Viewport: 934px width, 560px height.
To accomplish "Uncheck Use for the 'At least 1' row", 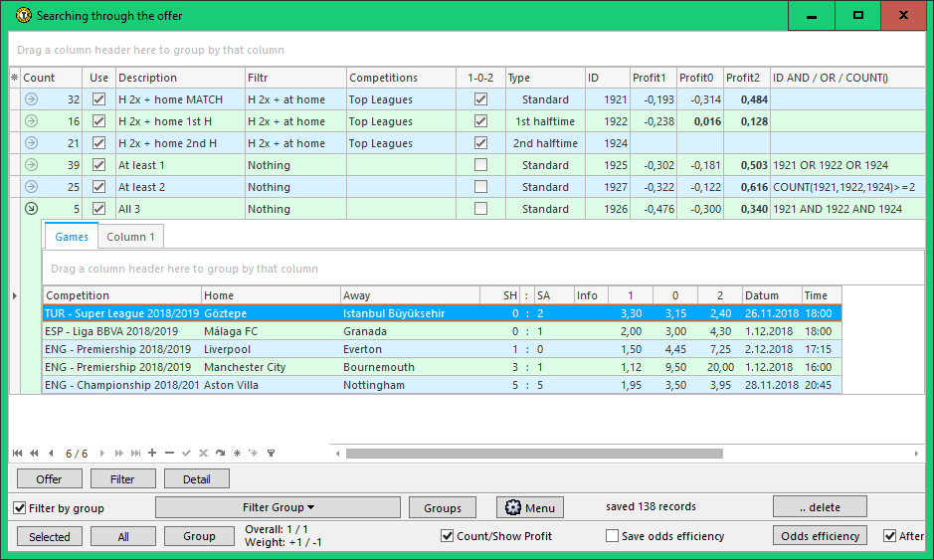I will click(98, 165).
